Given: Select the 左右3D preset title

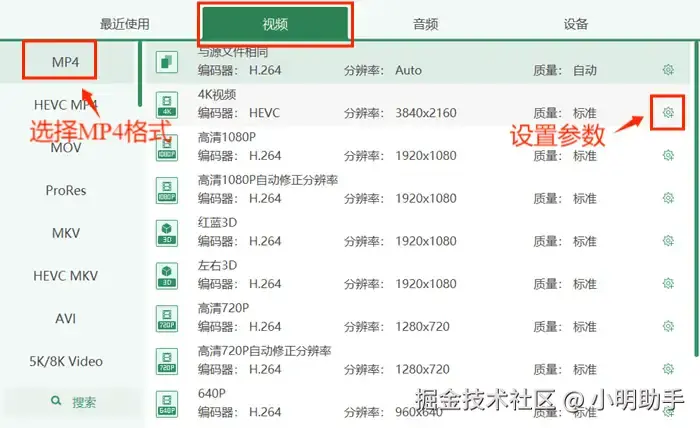Looking at the screenshot, I should click(217, 265).
